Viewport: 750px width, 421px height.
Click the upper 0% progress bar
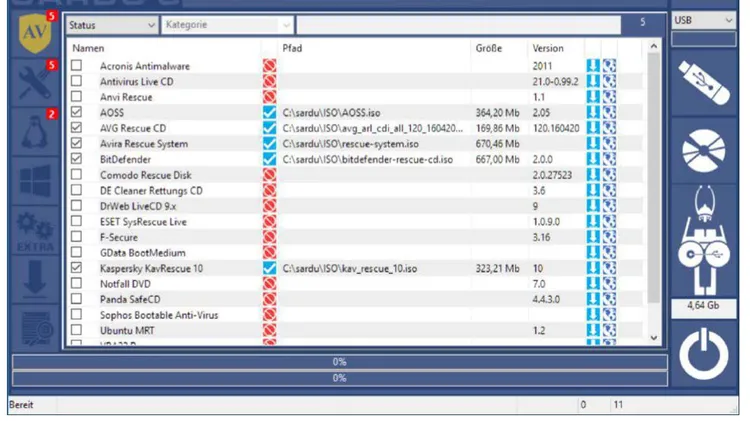click(x=340, y=362)
